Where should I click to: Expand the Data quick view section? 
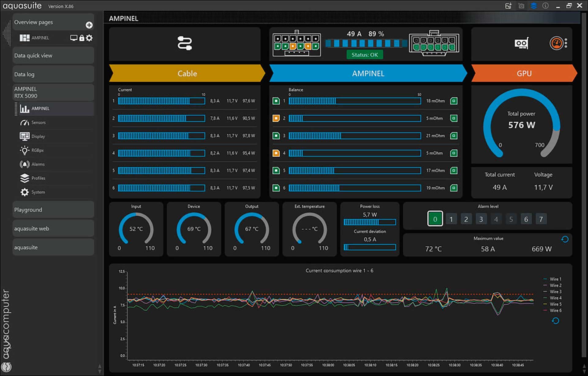point(53,56)
